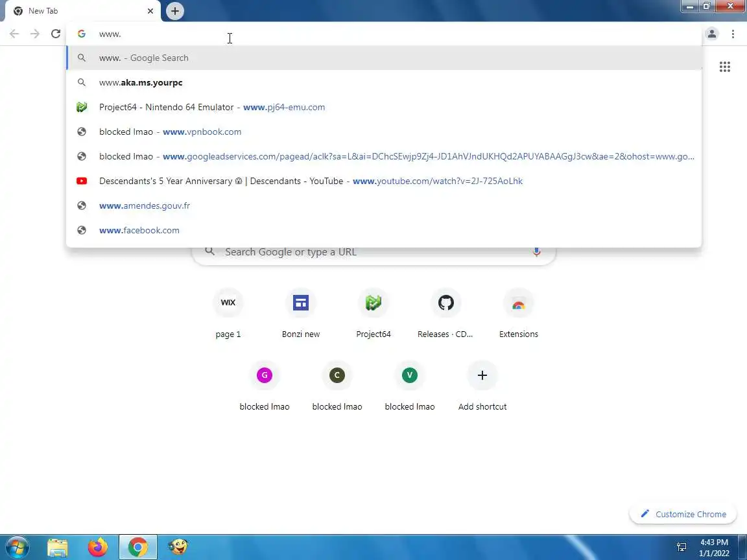Launch Firefox from the taskbar

point(98,547)
